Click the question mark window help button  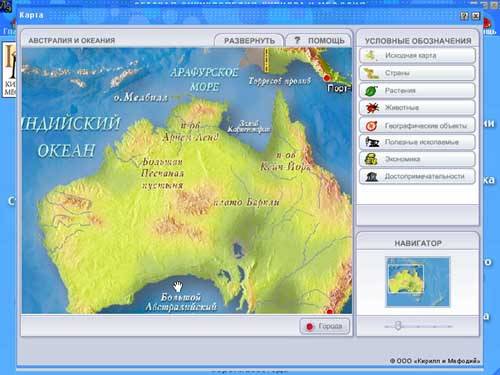click(x=464, y=16)
